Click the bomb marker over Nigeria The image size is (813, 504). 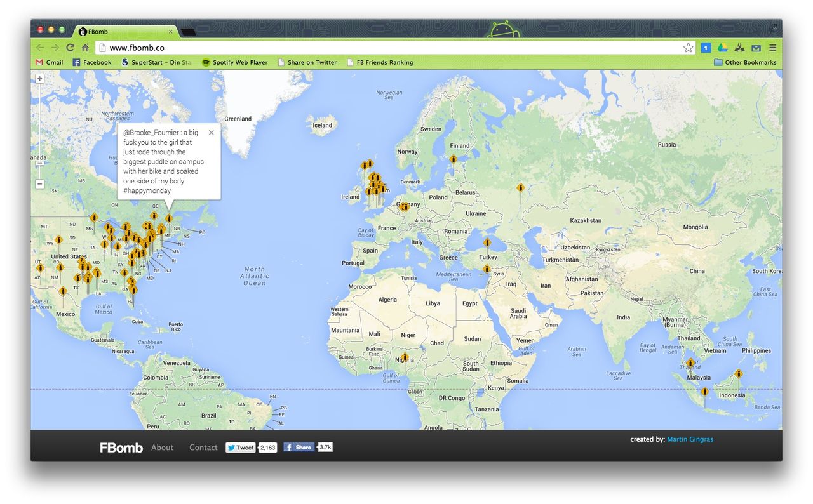pyautogui.click(x=405, y=357)
